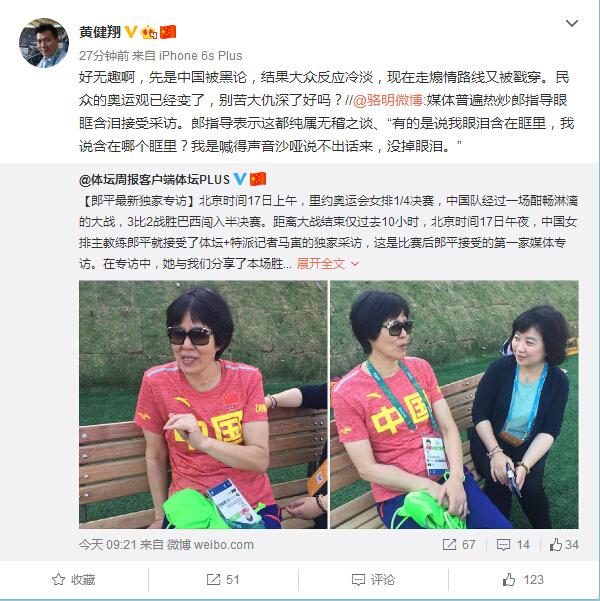Open 黄健翔 profile avatar
Viewport: 600px width, 601px height.
[x=44, y=43]
